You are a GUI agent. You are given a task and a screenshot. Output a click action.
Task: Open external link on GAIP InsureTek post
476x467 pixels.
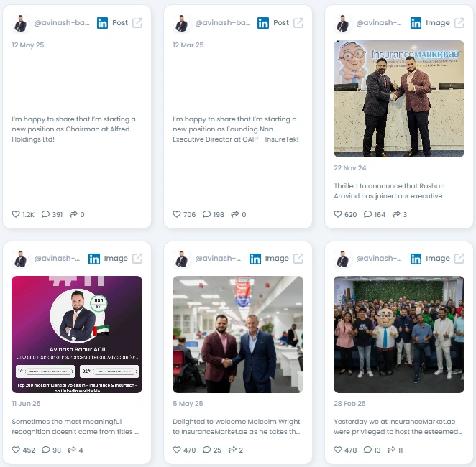click(298, 23)
